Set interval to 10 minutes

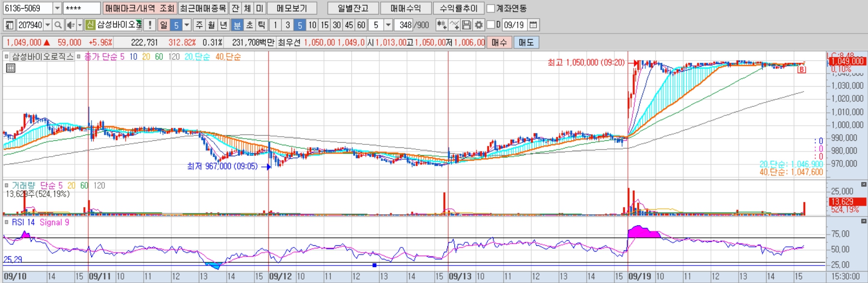[x=312, y=25]
